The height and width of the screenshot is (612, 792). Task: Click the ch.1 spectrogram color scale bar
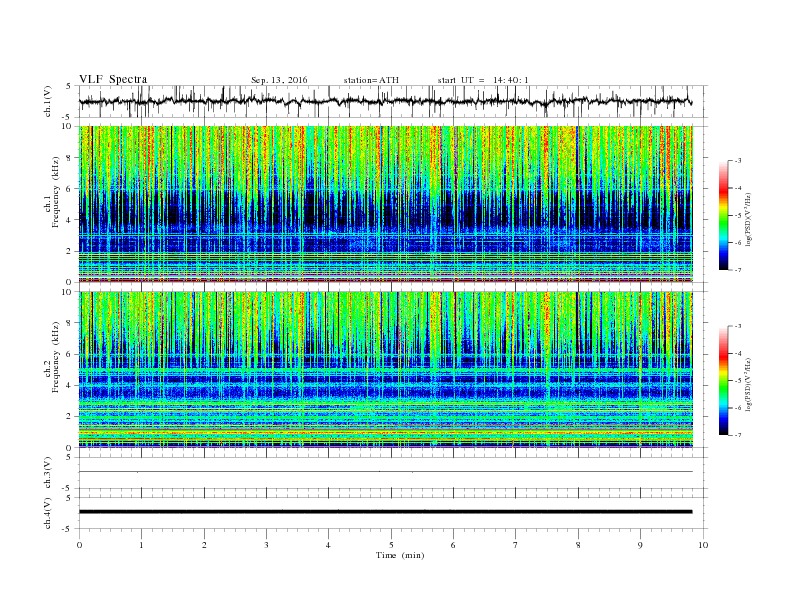(724, 216)
